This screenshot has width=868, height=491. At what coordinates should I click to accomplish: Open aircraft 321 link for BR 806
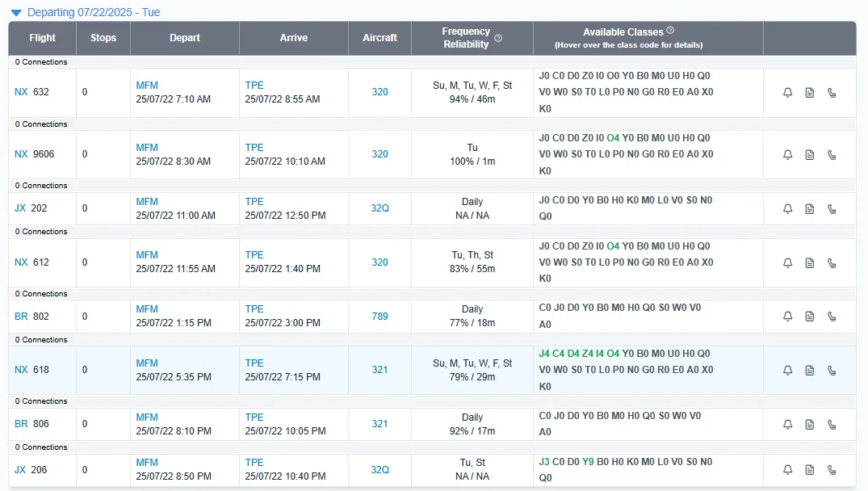point(379,423)
